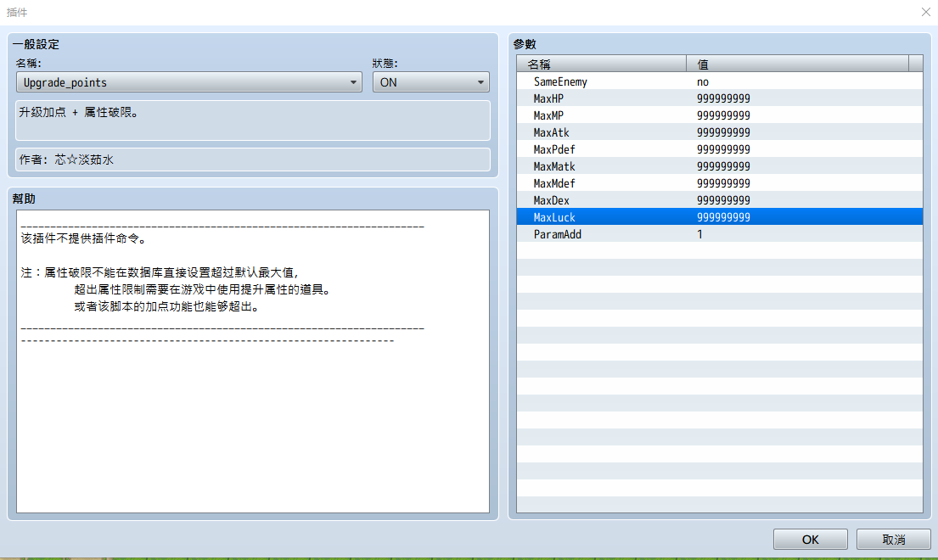Select the highlighted MaxLuck parameter row

click(x=720, y=217)
